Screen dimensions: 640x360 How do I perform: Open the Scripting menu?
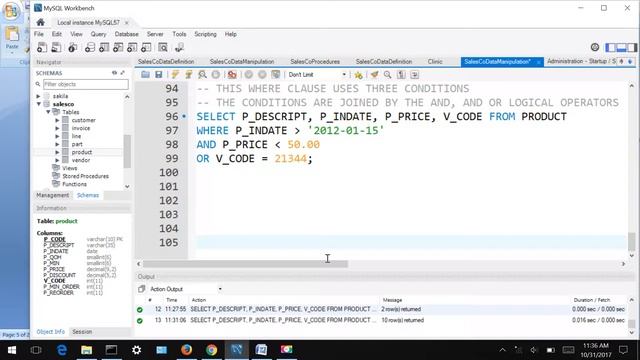(x=205, y=34)
